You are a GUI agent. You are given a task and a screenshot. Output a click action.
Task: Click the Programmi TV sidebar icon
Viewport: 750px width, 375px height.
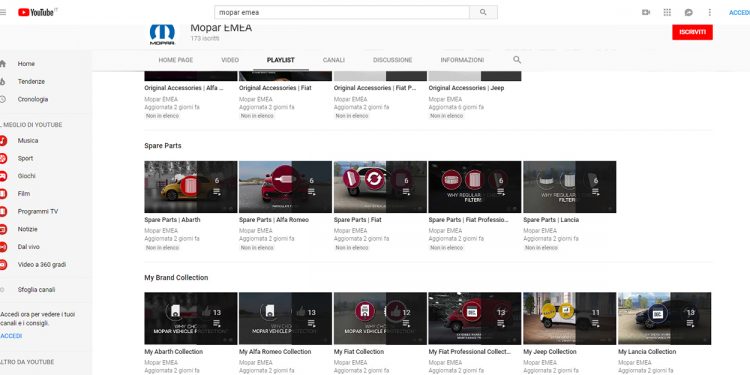coord(3,211)
